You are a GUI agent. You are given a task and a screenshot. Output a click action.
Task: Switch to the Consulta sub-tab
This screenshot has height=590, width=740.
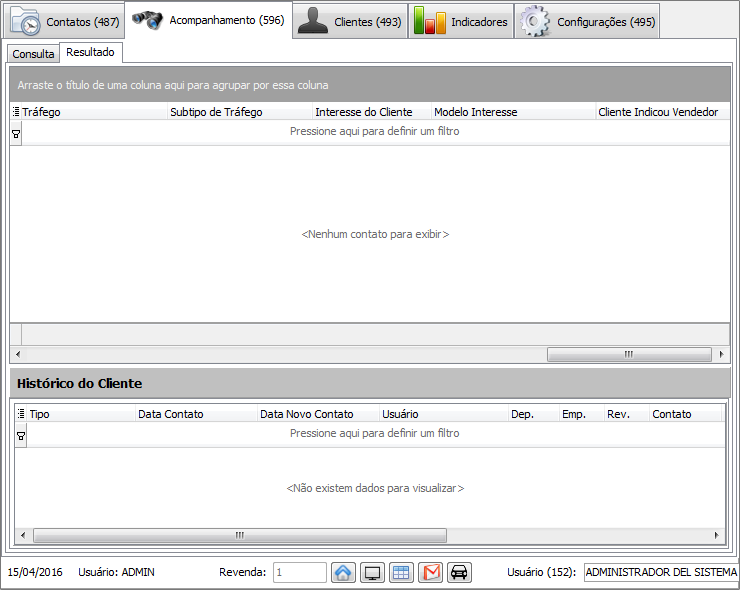(33, 54)
